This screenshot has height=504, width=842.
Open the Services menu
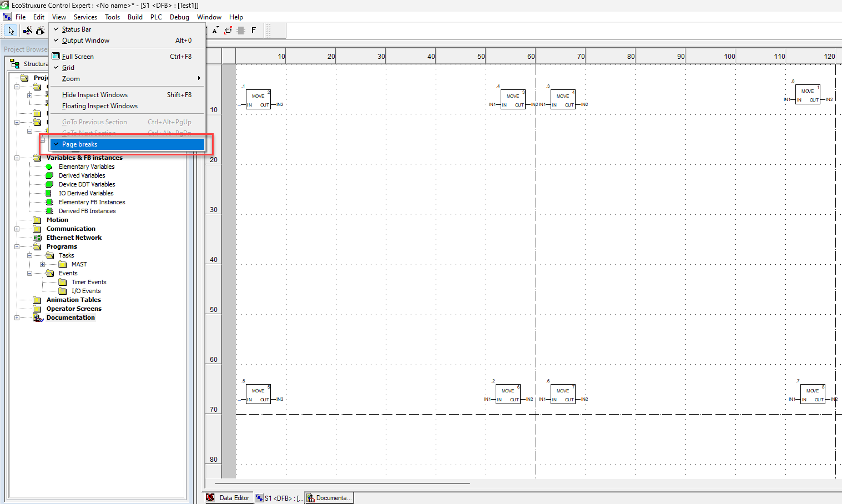85,17
